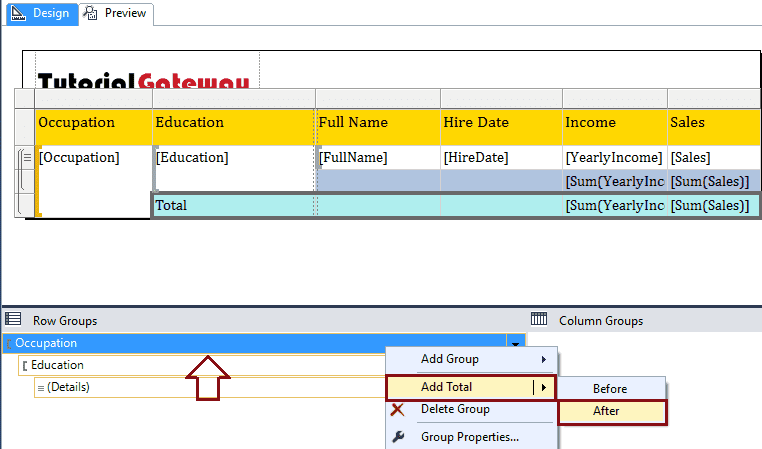Screen dimensions: 762x449
Task: Select Sum(Sales) in the Total row
Action: point(714,205)
